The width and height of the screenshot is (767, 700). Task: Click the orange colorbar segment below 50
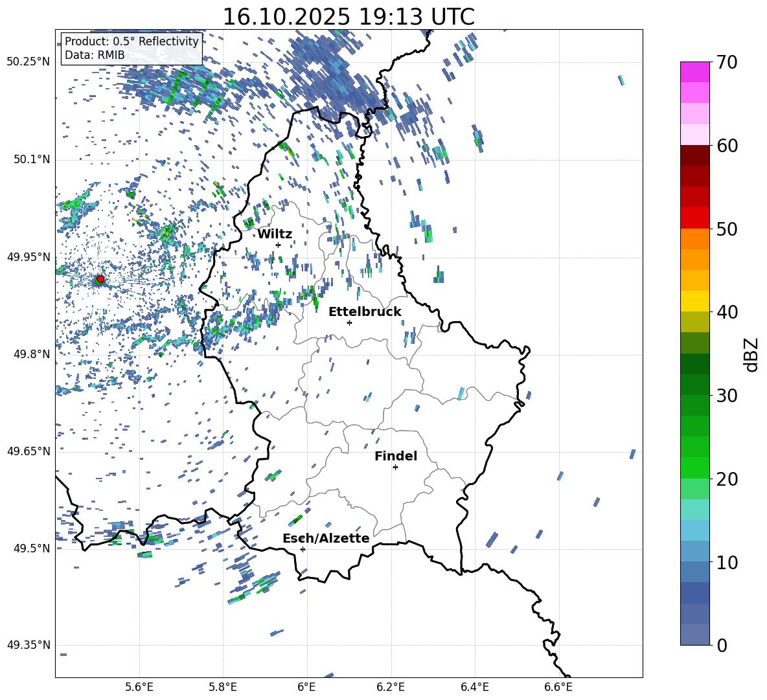694,238
